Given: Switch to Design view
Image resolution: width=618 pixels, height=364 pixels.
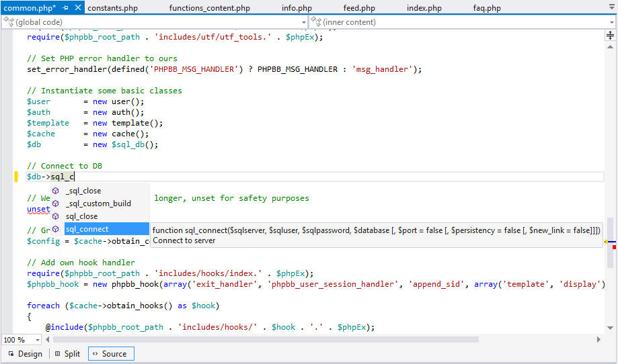Looking at the screenshot, I should tap(26, 354).
